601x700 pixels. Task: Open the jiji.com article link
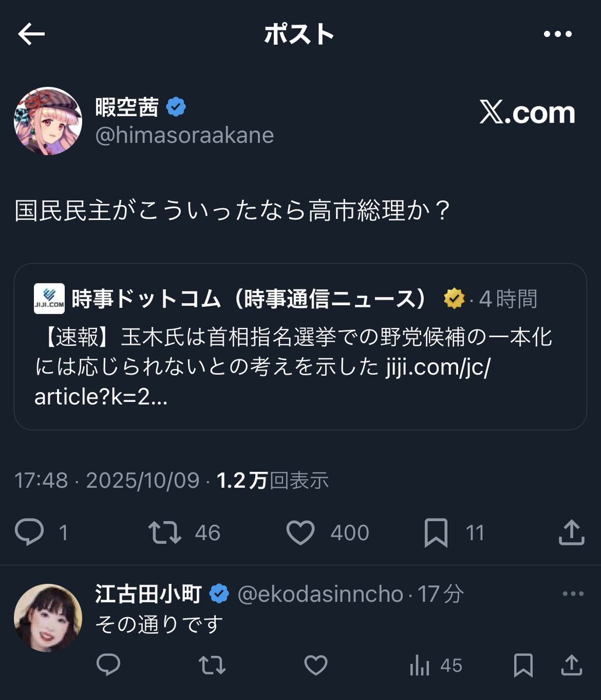tap(437, 368)
